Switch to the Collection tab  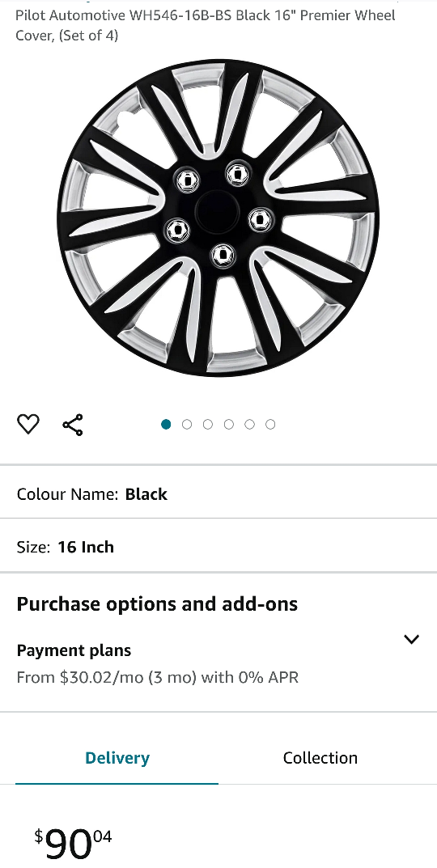[x=320, y=758]
